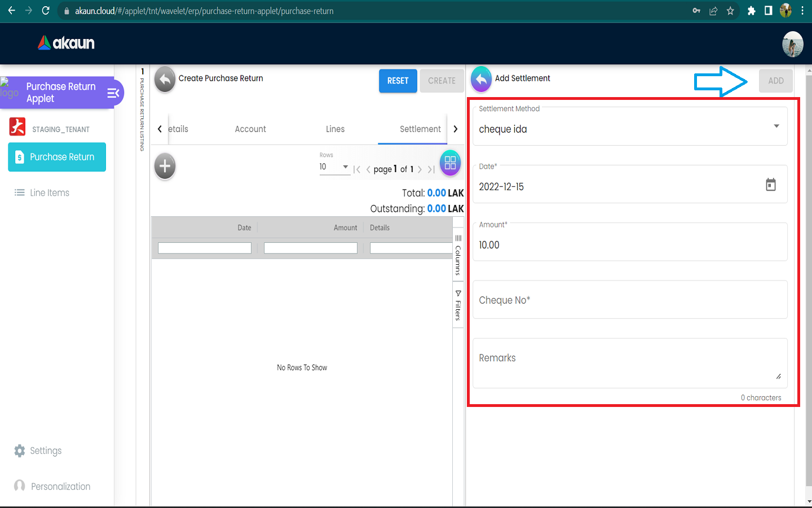Click the Date column filter box
Image resolution: width=812 pixels, height=508 pixels.
click(x=205, y=248)
